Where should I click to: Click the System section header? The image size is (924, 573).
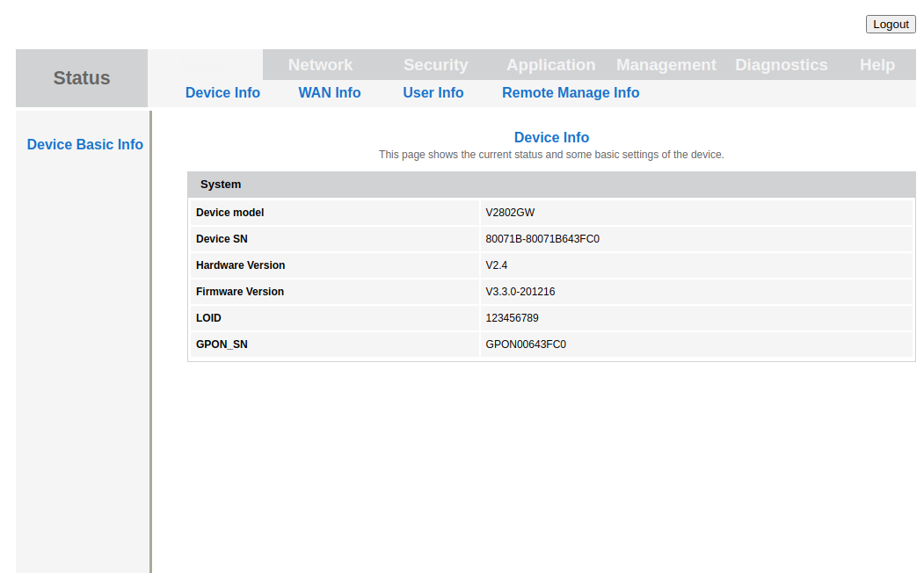tap(221, 185)
